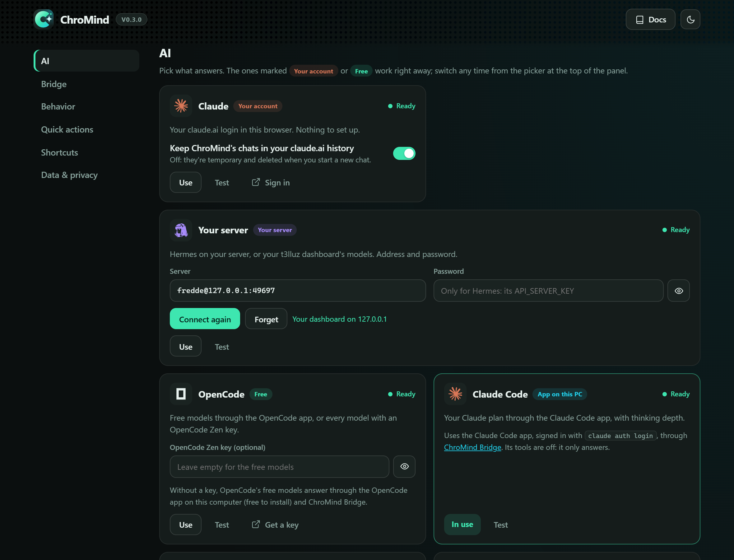Test the Your server connection
The width and height of the screenshot is (734, 560).
coord(221,347)
